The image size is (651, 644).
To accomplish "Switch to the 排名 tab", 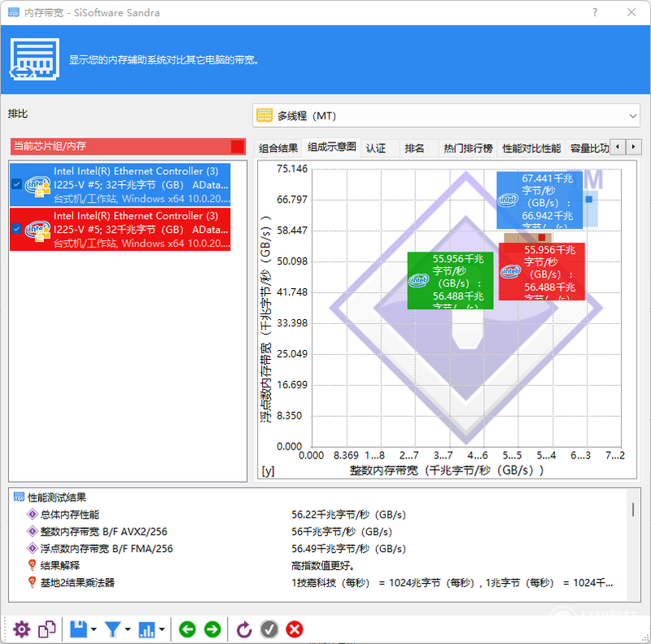I will (x=414, y=148).
